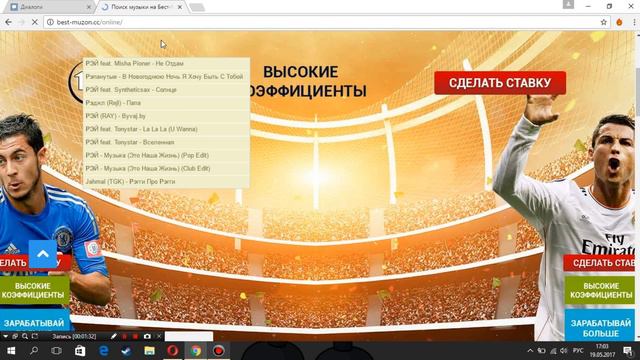Open Task View on the taskbar
Viewport: 640px width, 360px height.
coord(57,351)
